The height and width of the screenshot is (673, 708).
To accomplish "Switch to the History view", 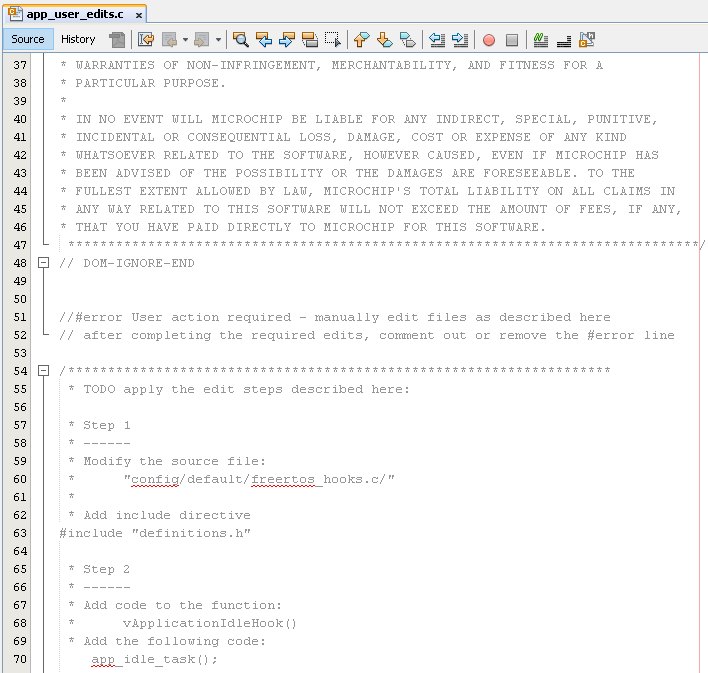I will tap(78, 39).
